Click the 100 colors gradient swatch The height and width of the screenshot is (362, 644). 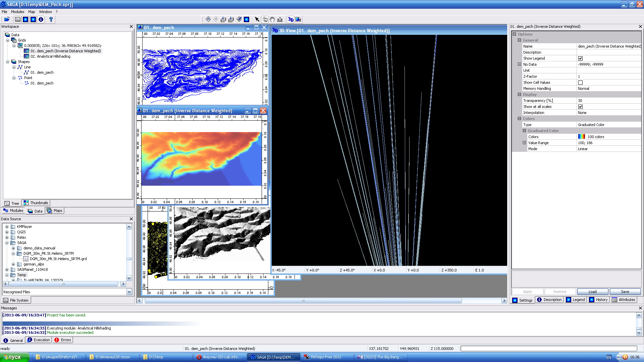pyautogui.click(x=581, y=137)
